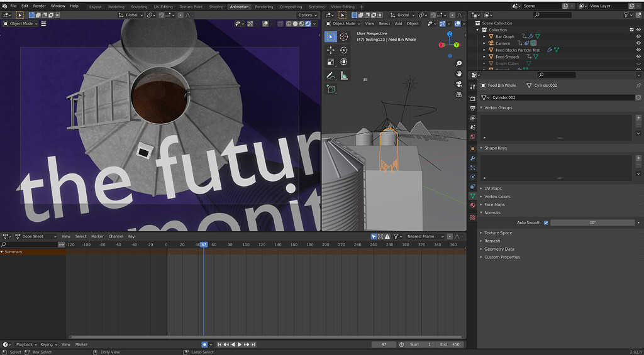Switch to the Modeling workspace tab
Viewport: 644px width, 355px height.
click(x=116, y=7)
